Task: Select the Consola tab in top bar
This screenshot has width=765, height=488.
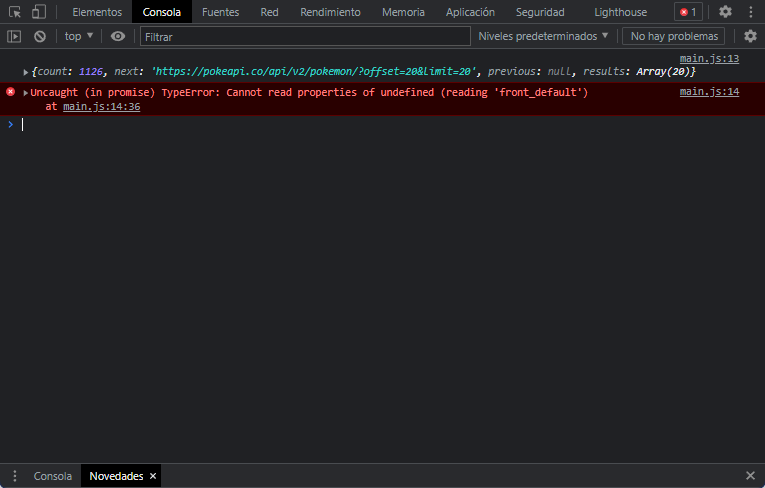Action: (161, 12)
